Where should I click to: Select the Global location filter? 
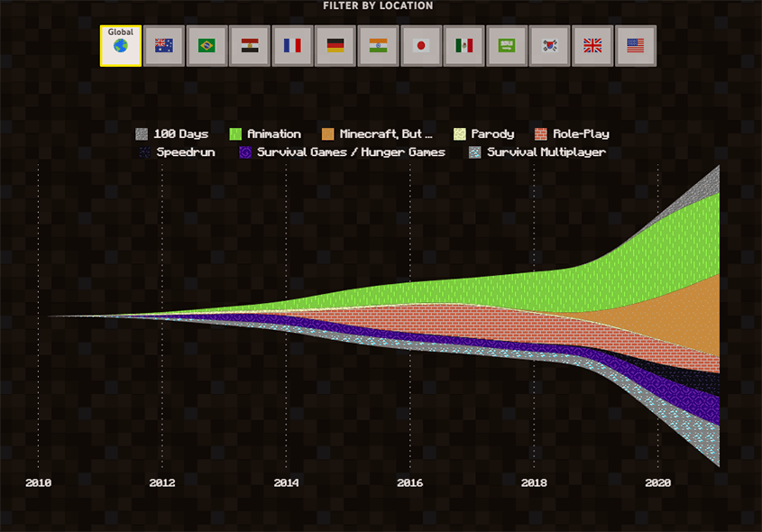click(121, 45)
